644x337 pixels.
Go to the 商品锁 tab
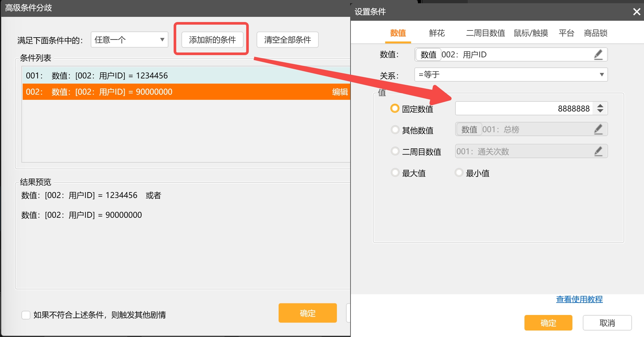[595, 33]
